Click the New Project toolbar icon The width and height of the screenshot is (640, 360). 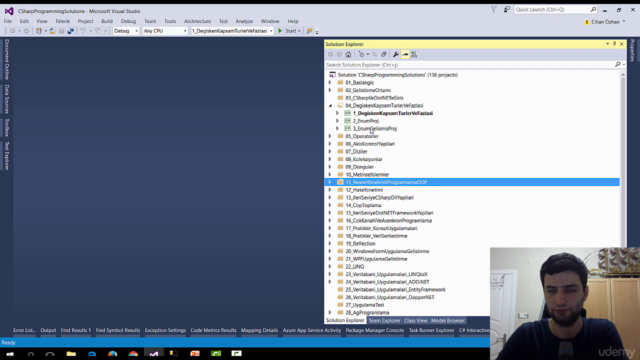tap(39, 31)
